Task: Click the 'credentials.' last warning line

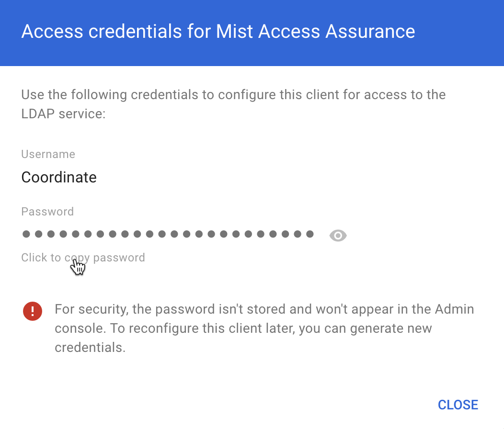Action: (x=90, y=348)
